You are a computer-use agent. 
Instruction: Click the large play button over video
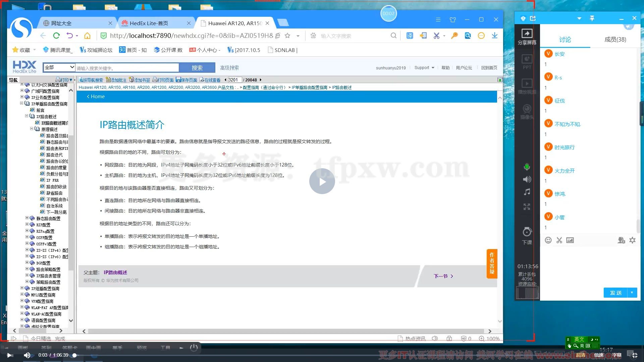click(x=322, y=181)
